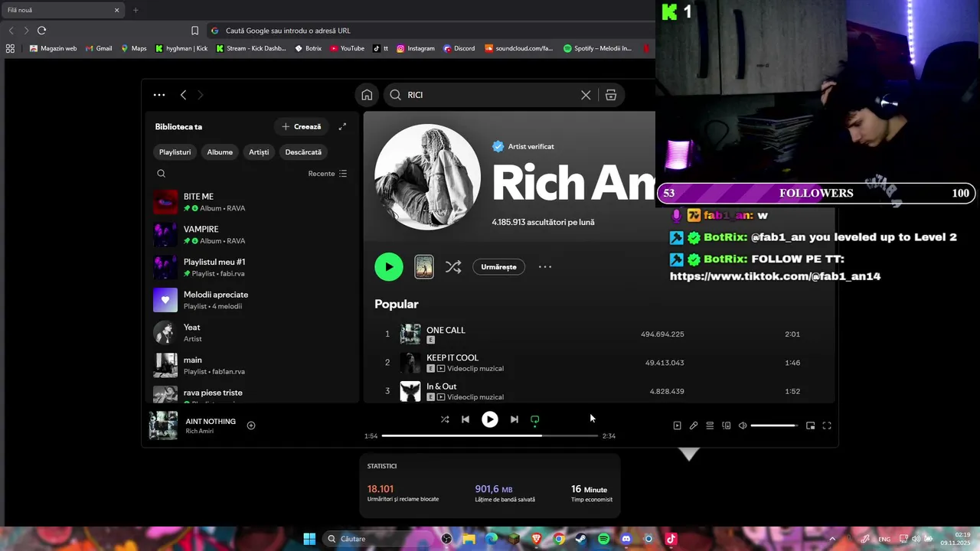The image size is (980, 551).
Task: Select the Playlisturi filter chip
Action: pyautogui.click(x=175, y=152)
